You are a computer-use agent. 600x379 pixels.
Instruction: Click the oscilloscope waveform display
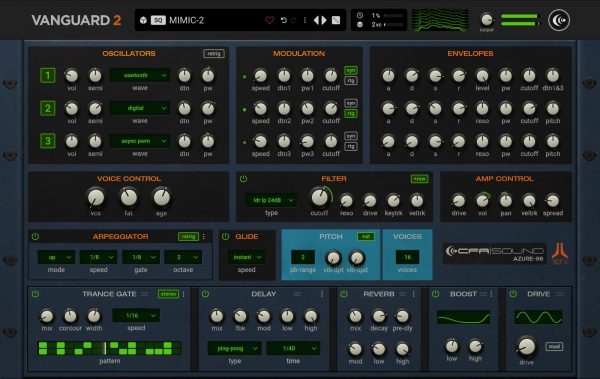pyautogui.click(x=440, y=20)
